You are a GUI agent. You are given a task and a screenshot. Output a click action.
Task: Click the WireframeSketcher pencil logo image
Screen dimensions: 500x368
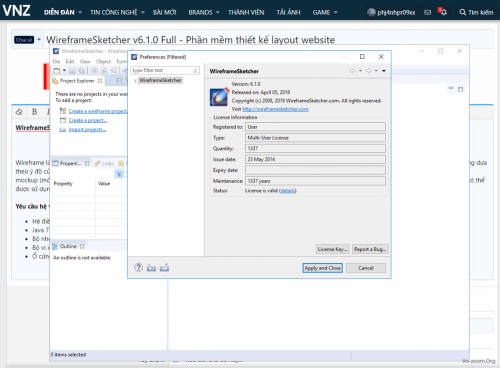click(219, 97)
